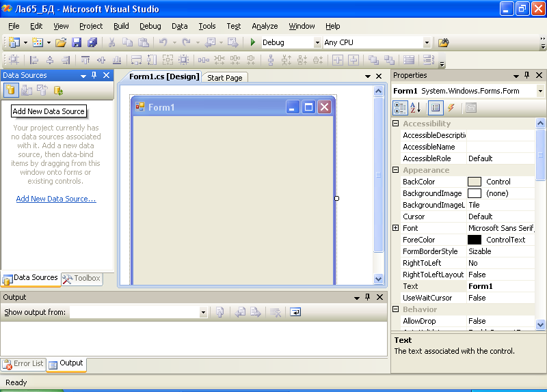Click the Save All icon
Screen dimensions: 547x392
(92, 42)
